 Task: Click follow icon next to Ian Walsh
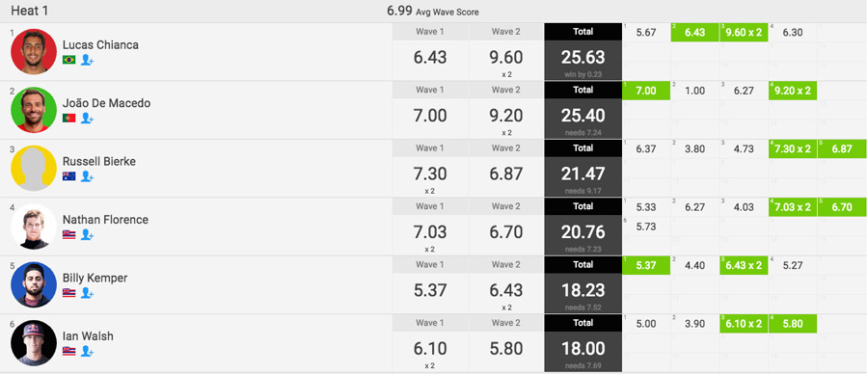(87, 351)
